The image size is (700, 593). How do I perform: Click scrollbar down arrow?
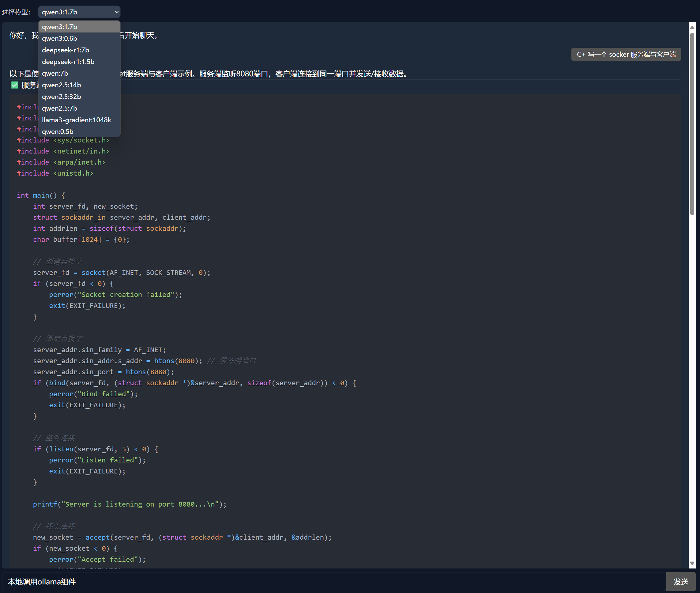coord(692,563)
